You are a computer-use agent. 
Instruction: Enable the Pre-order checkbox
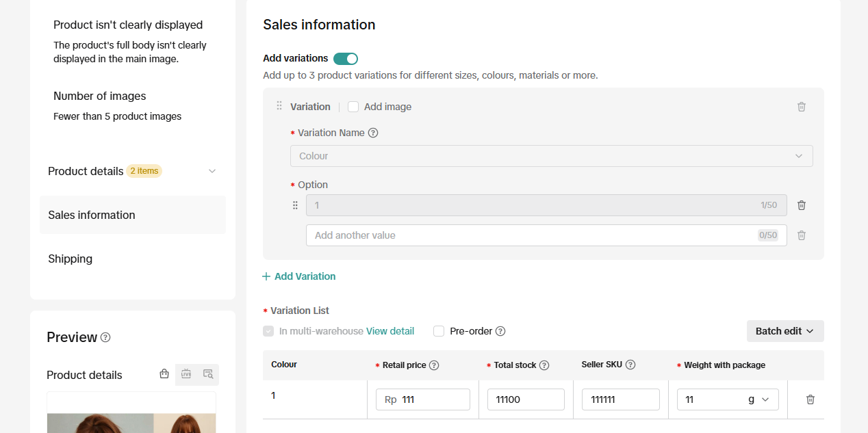tap(439, 331)
